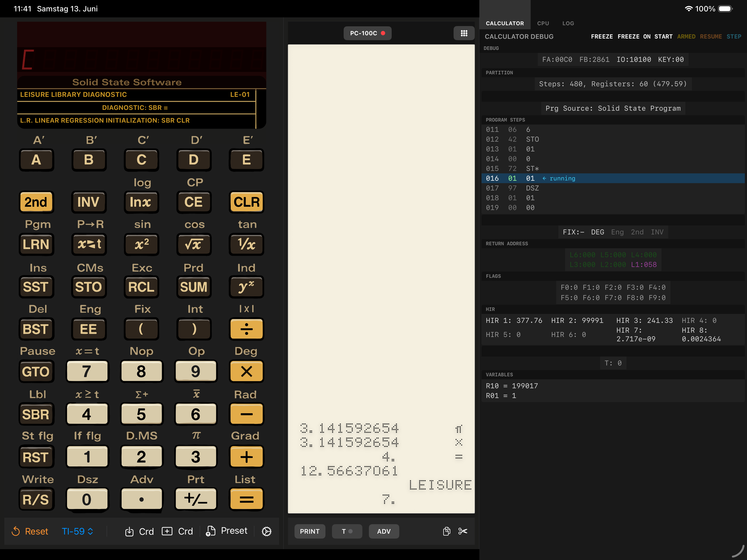Screen dimensions: 747x560
Task: Toggle the T trace switch
Action: (x=347, y=531)
